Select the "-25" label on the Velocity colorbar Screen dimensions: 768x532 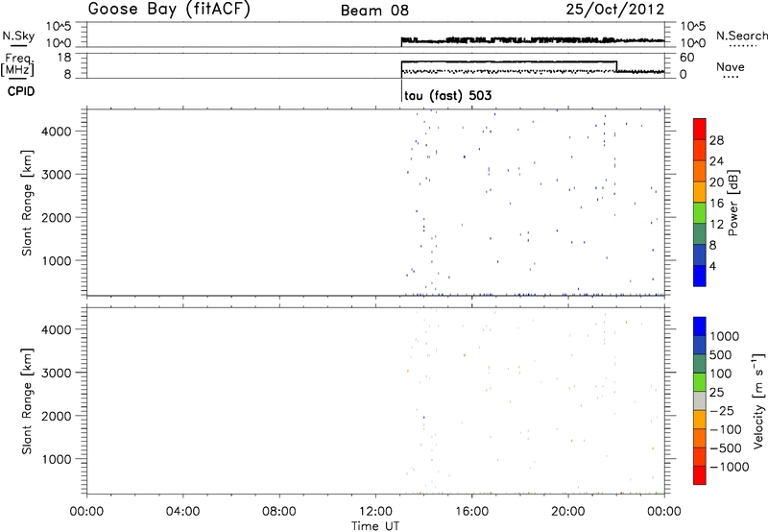point(722,410)
